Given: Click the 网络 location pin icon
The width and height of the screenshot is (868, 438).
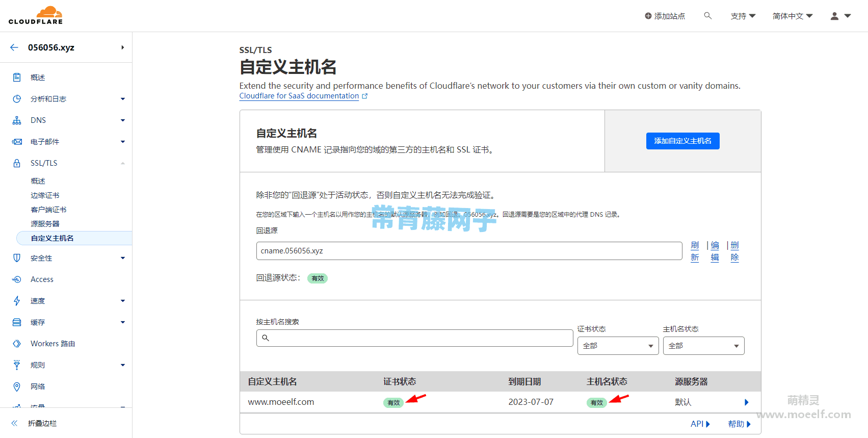Looking at the screenshot, I should (17, 387).
